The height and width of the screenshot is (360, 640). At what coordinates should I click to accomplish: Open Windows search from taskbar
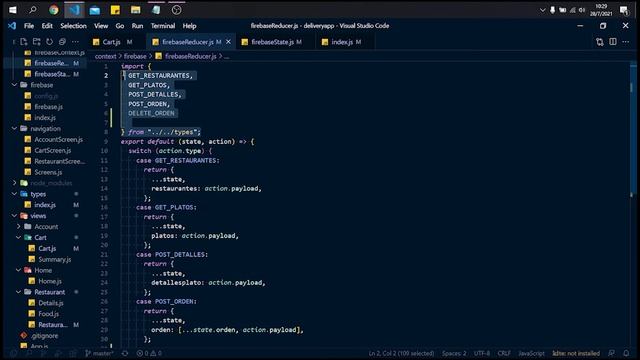pyautogui.click(x=33, y=10)
